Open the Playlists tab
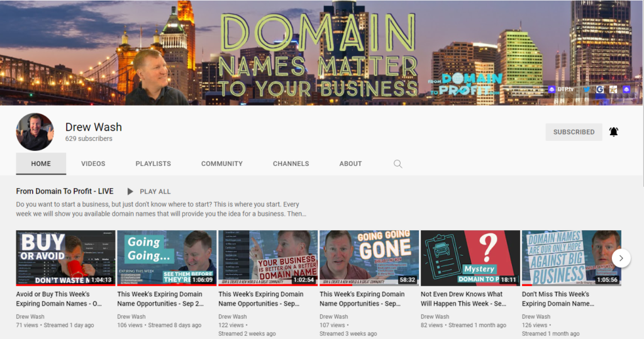This screenshot has height=339, width=644. 153,164
